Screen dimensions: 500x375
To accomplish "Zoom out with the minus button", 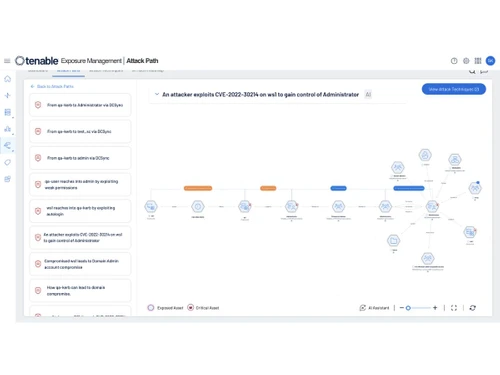I will click(x=401, y=308).
